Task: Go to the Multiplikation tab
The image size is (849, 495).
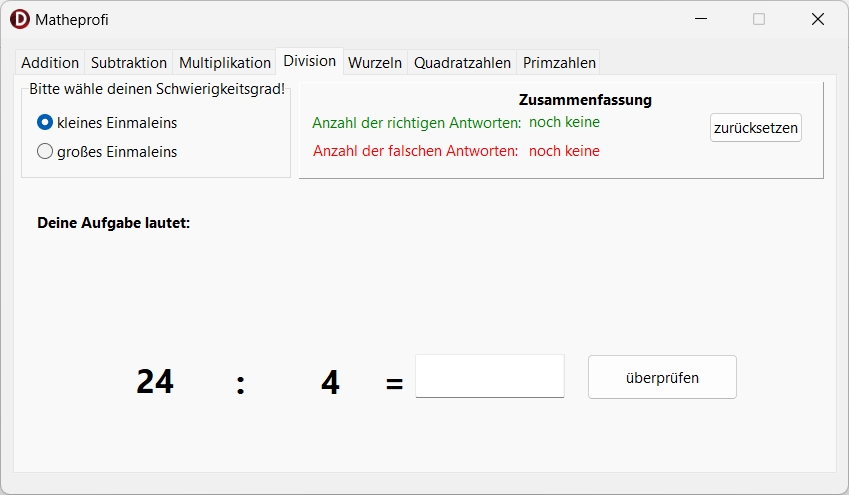Action: (225, 62)
